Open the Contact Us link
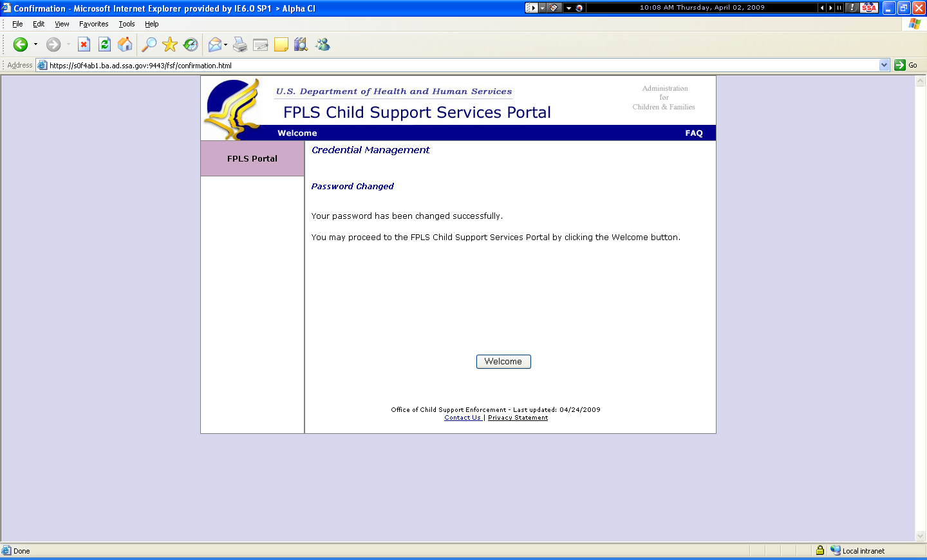The image size is (927, 560). [x=463, y=418]
